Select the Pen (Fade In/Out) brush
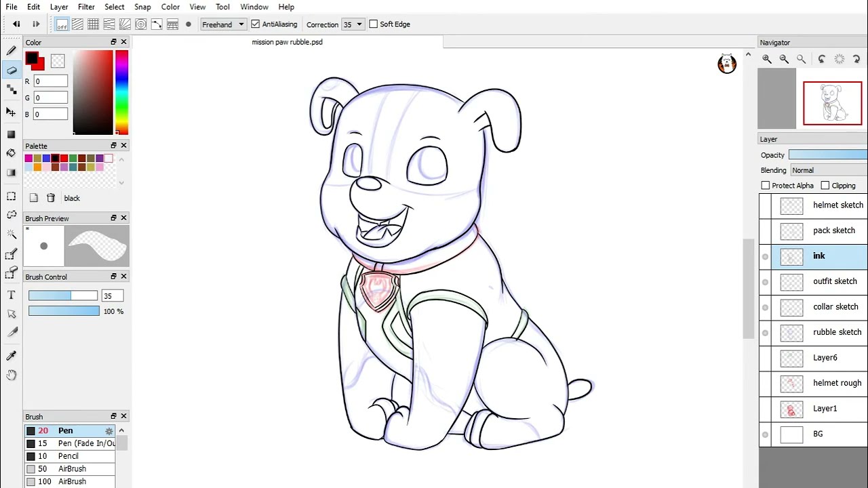The height and width of the screenshot is (488, 868). click(71, 443)
